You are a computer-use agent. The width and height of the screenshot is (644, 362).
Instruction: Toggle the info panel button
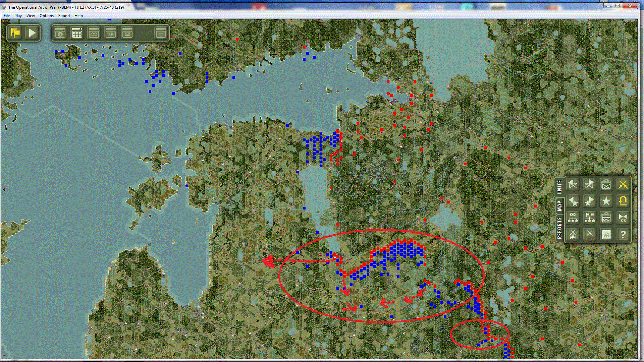pos(60,33)
